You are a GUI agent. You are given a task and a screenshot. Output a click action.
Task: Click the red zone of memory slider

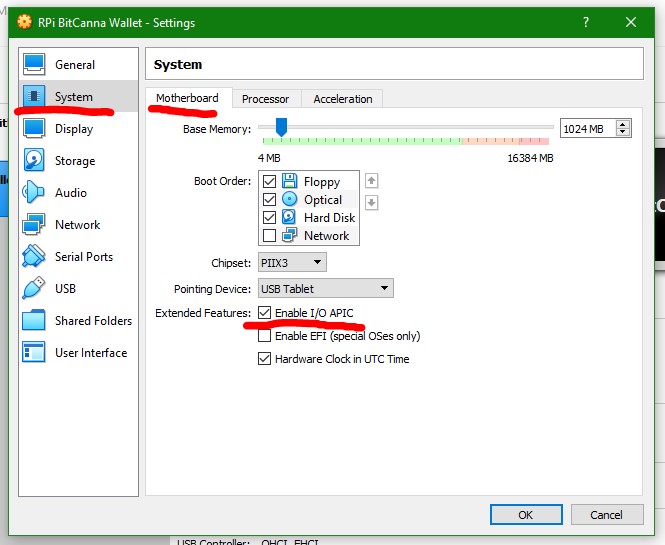click(534, 141)
